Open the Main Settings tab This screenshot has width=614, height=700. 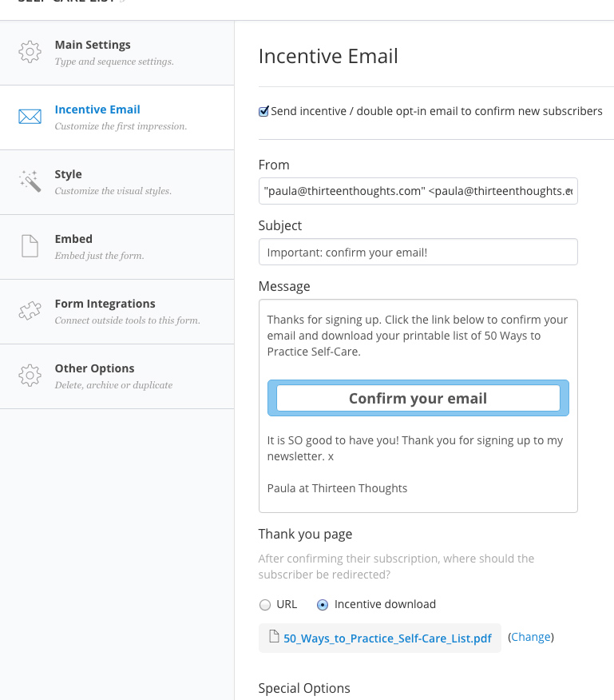[x=93, y=46]
